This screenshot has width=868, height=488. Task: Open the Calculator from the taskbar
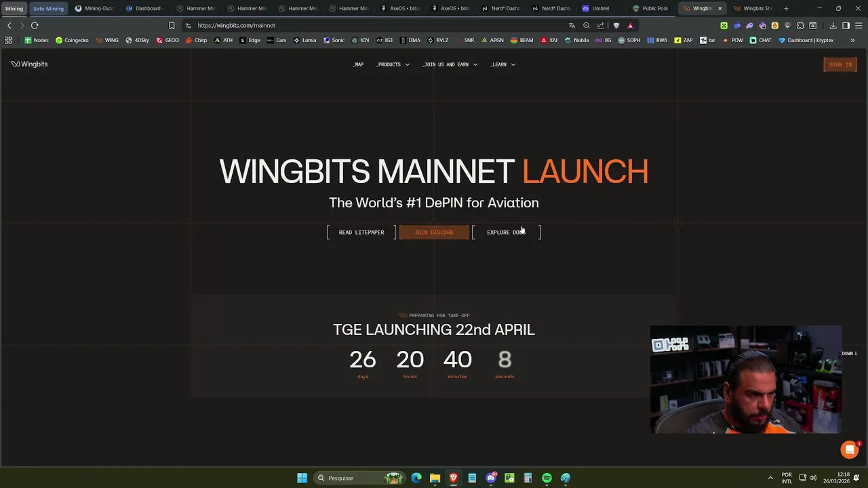click(528, 478)
